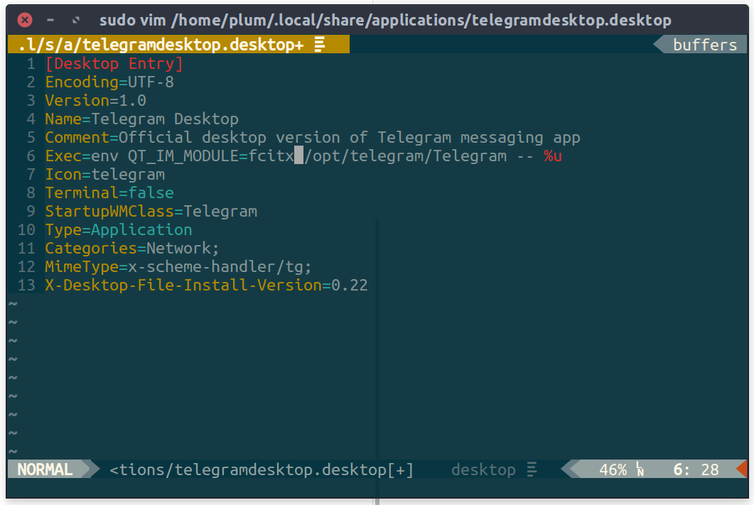The width and height of the screenshot is (754, 505).
Task: Maximize the terminal window
Action: coord(76,20)
